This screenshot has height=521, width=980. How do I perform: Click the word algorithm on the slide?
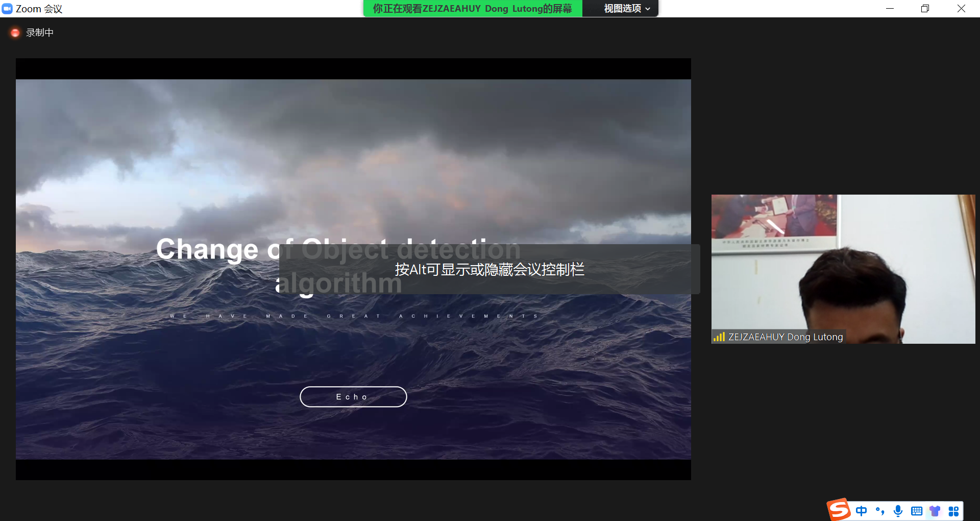pos(338,283)
